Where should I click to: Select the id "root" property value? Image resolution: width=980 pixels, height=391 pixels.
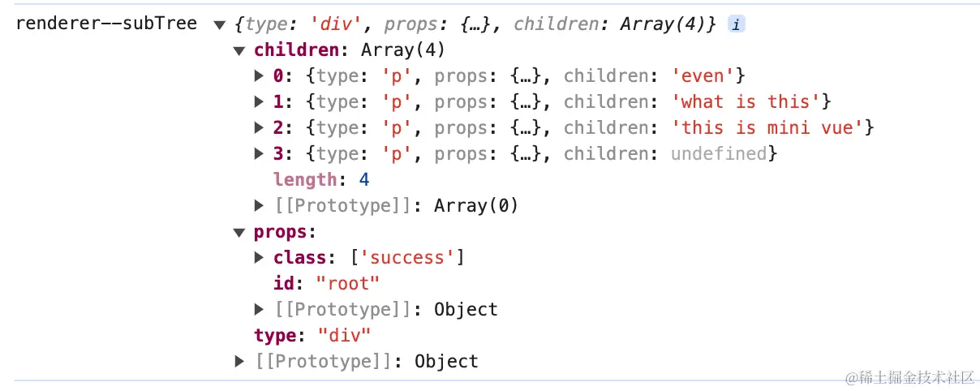coord(347,284)
